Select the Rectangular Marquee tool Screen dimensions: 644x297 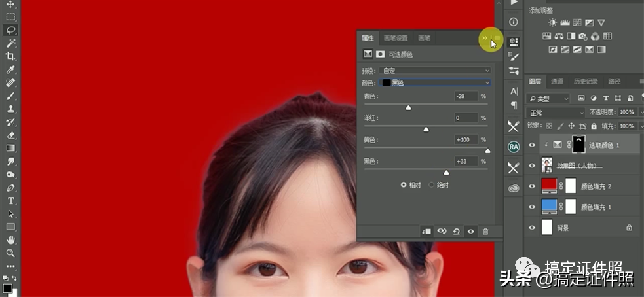[10, 17]
